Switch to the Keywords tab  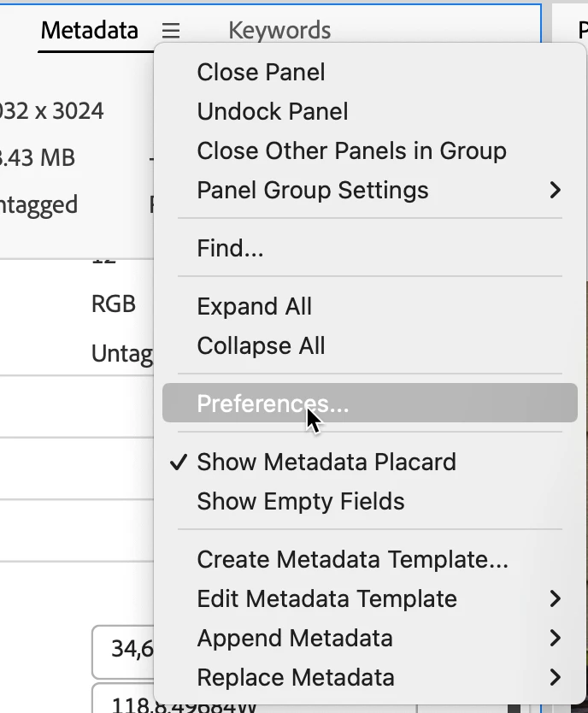pyautogui.click(x=279, y=31)
